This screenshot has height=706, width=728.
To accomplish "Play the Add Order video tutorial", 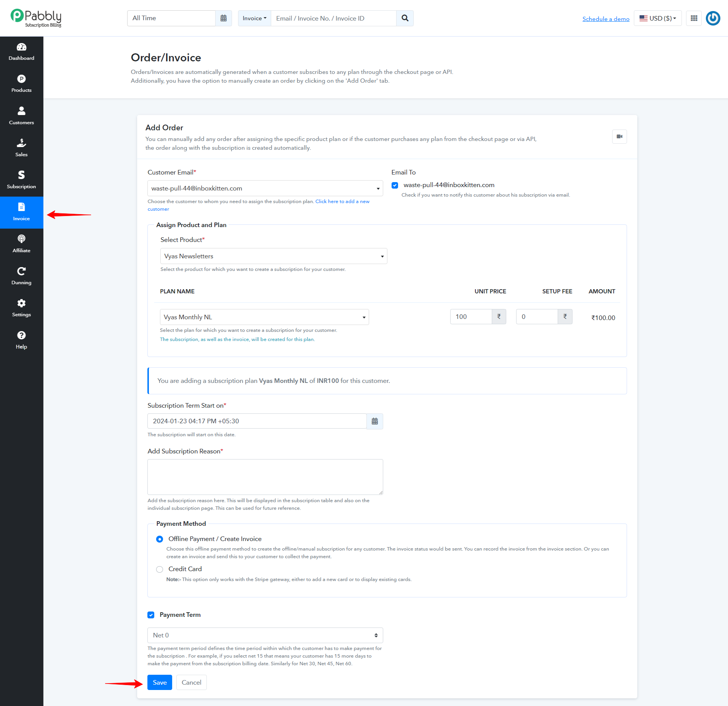I will click(619, 136).
